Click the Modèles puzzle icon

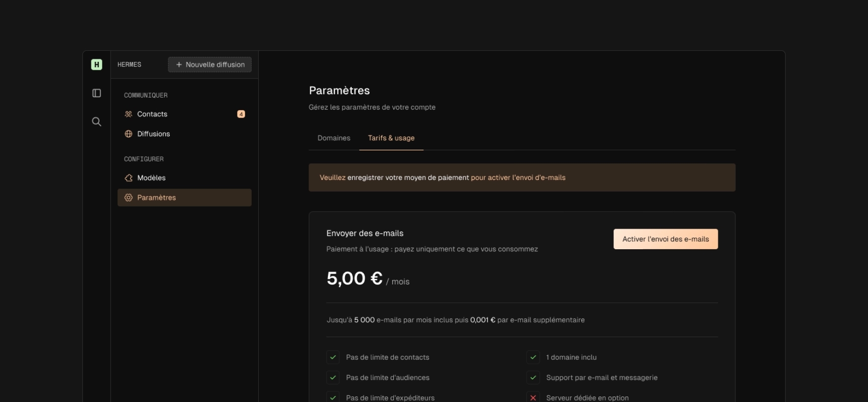click(129, 178)
